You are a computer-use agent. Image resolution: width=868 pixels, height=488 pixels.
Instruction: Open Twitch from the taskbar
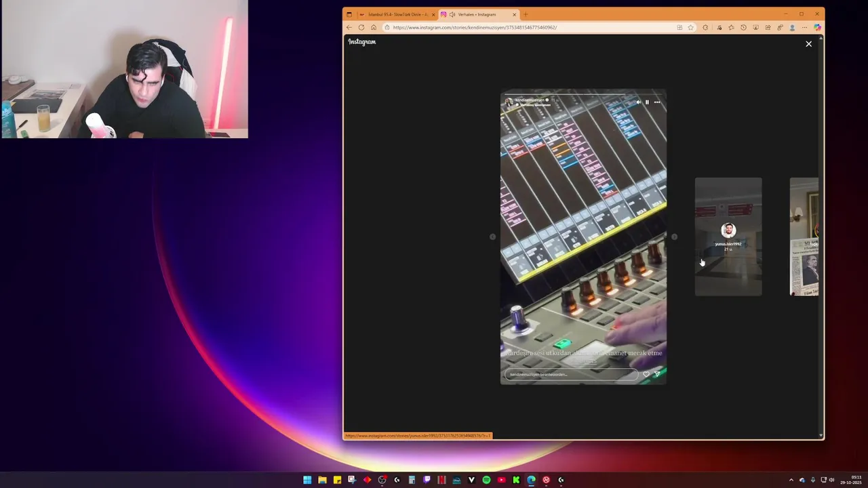[x=427, y=480]
